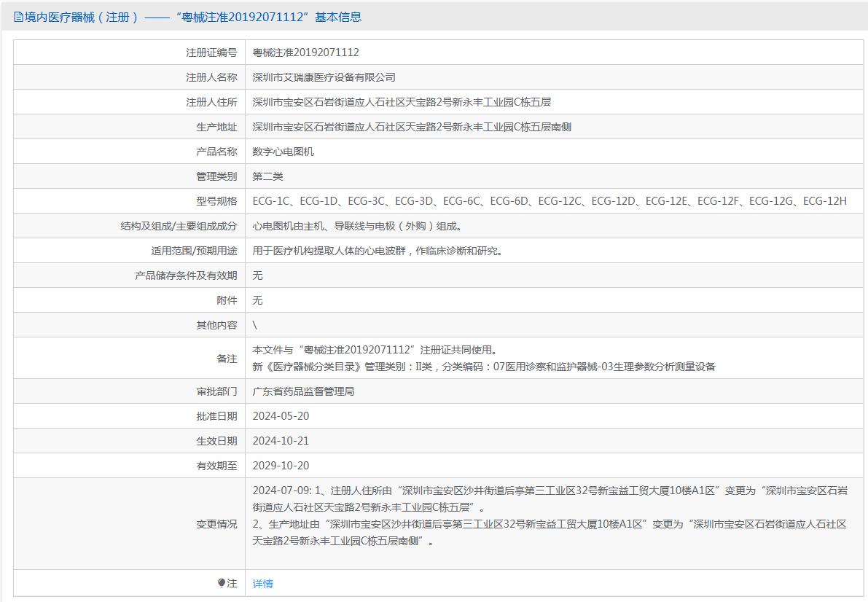Click the header title 境内医疗器械（注册）基本信息

point(192,17)
